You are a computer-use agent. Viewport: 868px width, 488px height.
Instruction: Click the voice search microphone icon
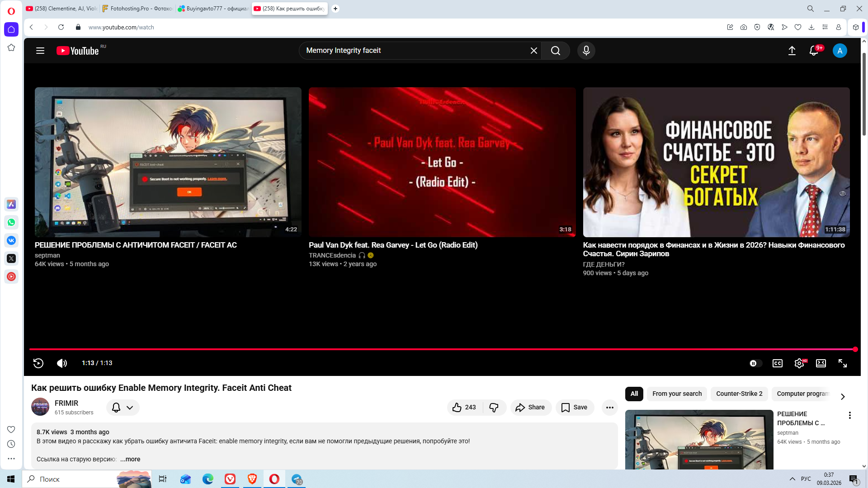(586, 51)
